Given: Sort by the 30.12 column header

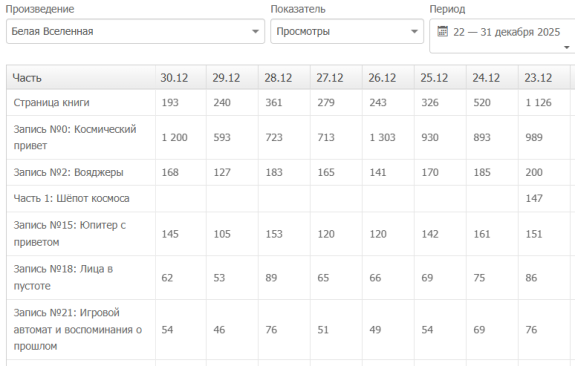Looking at the screenshot, I should coord(174,78).
